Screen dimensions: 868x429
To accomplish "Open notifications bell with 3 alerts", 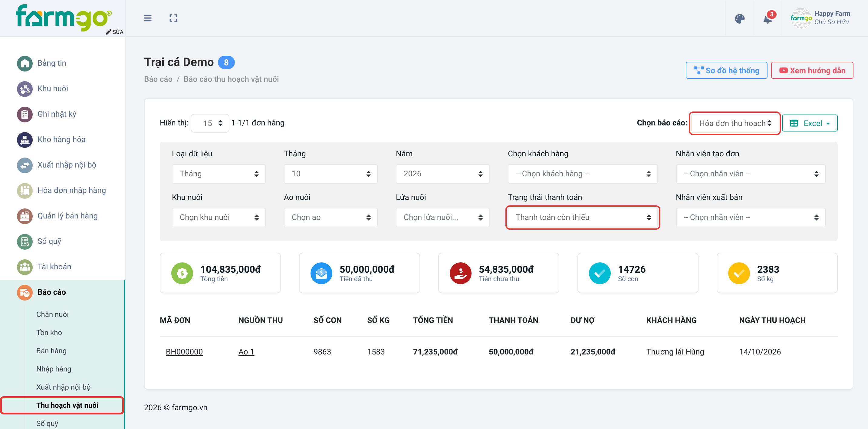I will tap(768, 18).
